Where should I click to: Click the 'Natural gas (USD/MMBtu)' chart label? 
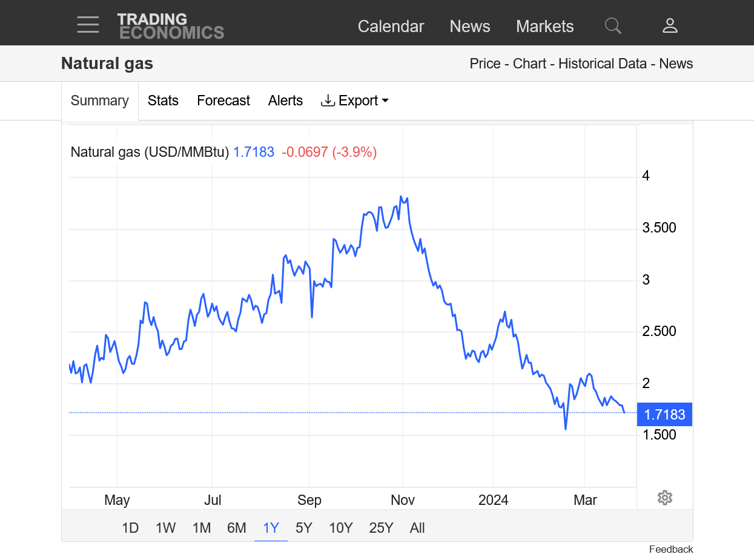pyautogui.click(x=150, y=152)
